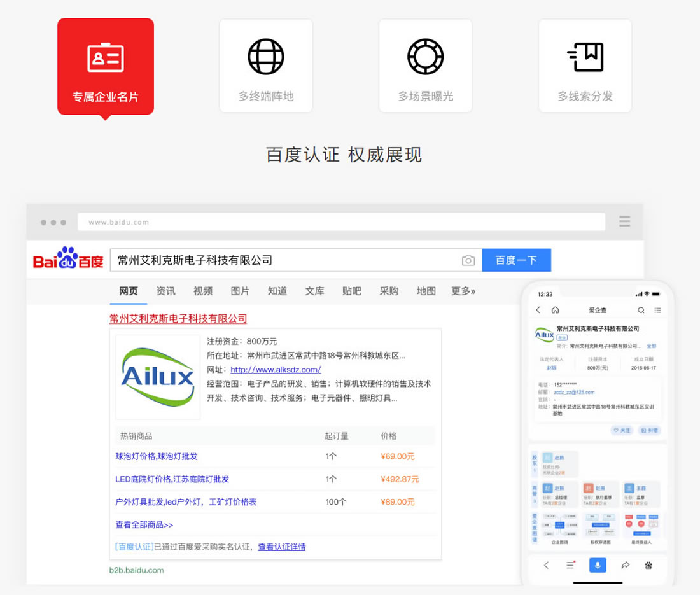The width and height of the screenshot is (700, 595).
Task: Tap the zcdz_zz@126.com email link
Action: pyautogui.click(x=574, y=393)
